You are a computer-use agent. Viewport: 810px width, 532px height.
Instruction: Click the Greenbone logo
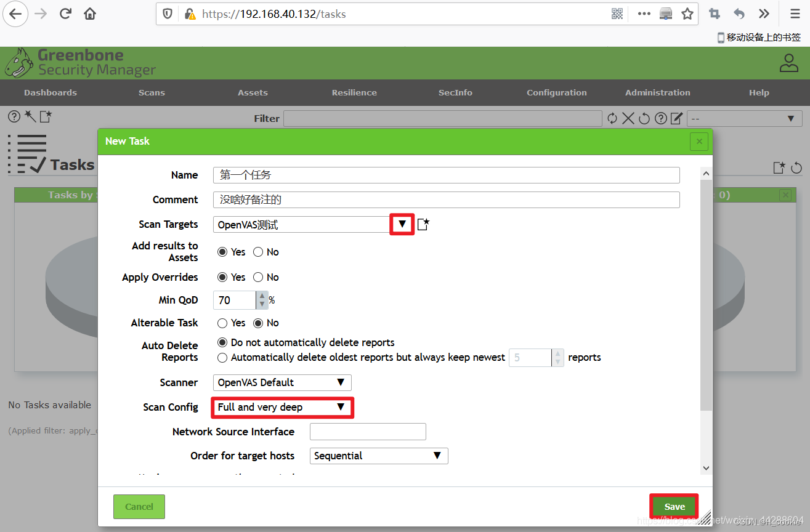81,62
